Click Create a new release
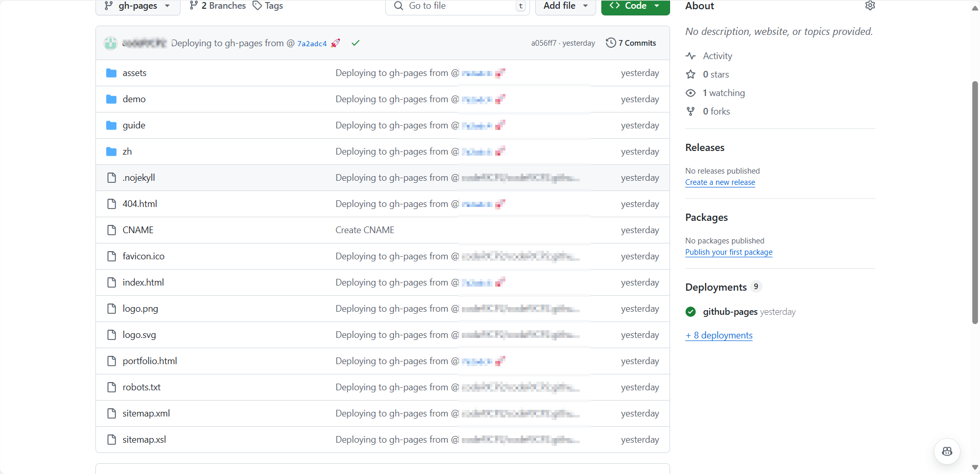This screenshot has width=980, height=474. tap(720, 182)
